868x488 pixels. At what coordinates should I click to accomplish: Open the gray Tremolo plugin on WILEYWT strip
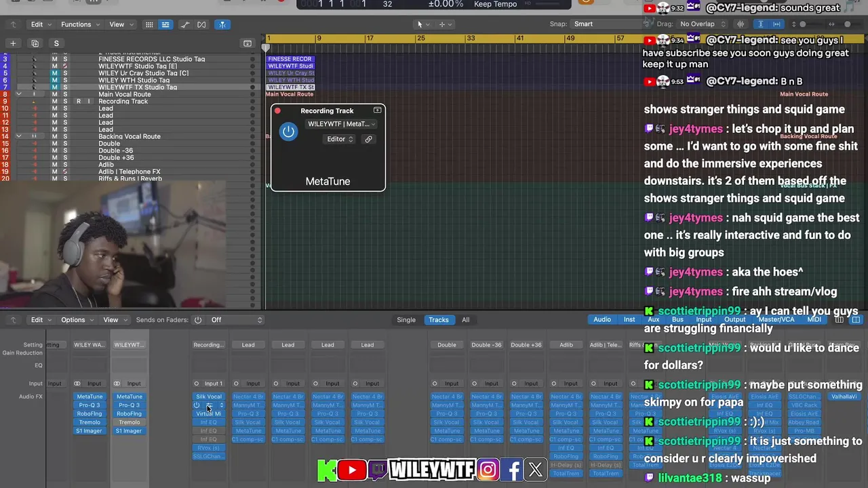[129, 422]
